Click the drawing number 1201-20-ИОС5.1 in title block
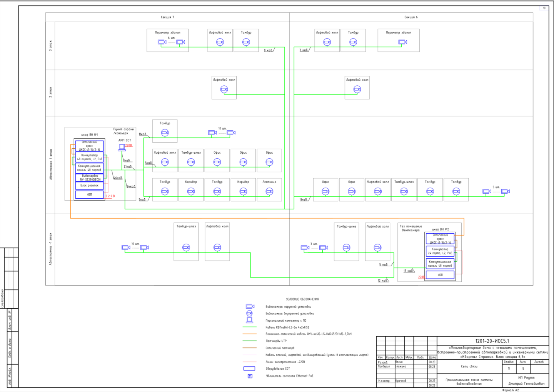554x392 pixels. (492, 341)
